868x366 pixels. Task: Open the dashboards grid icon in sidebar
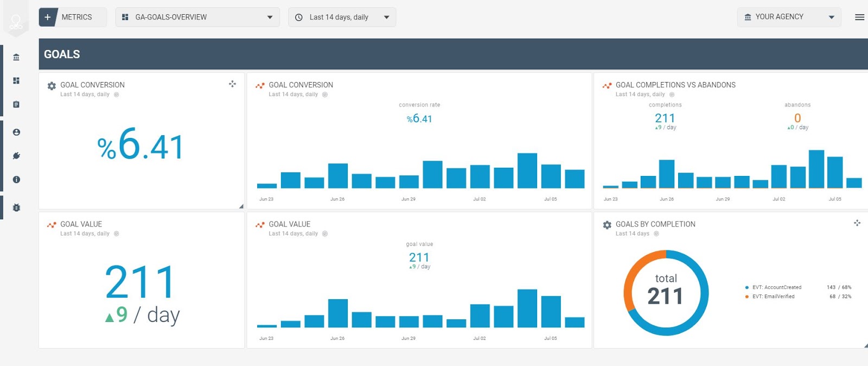tap(16, 80)
